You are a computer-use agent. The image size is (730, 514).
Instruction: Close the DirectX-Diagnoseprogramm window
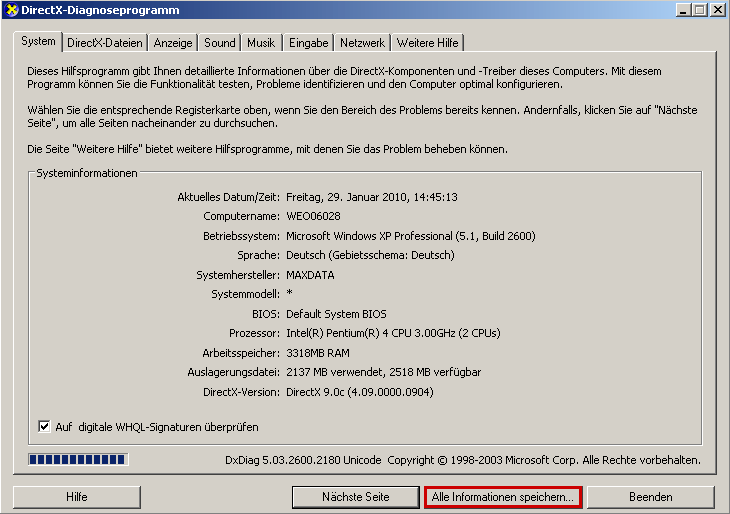717,10
